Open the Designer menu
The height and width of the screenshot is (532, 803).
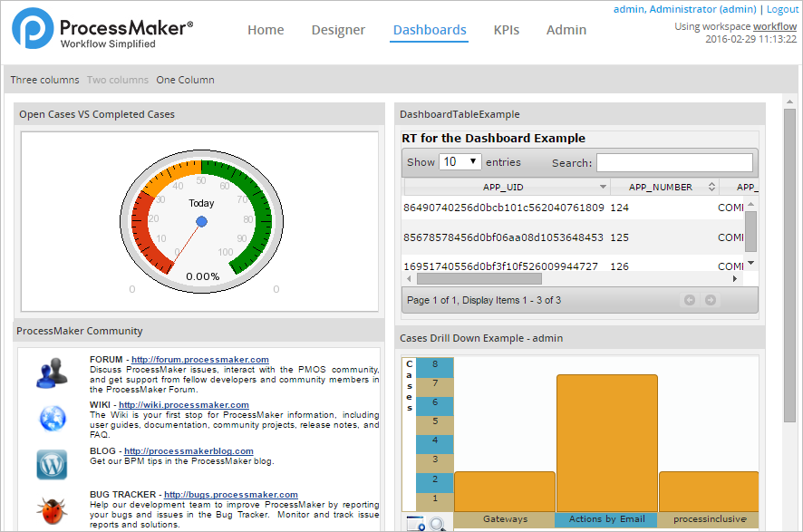click(x=338, y=30)
